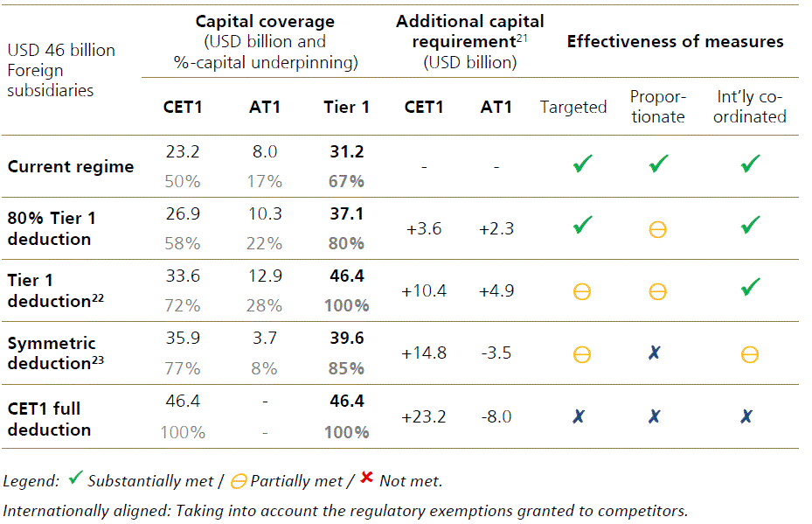This screenshot has width=812, height=524.
Task: Click Tier 1 deduction Int'l co-ordinated checkmark
Action: (x=750, y=287)
